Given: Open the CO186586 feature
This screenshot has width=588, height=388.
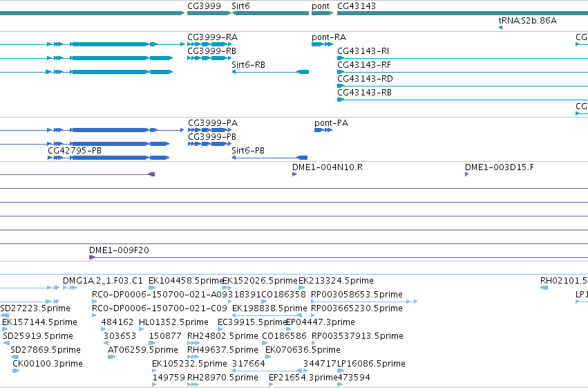Looking at the screenshot, I should pyautogui.click(x=284, y=336).
